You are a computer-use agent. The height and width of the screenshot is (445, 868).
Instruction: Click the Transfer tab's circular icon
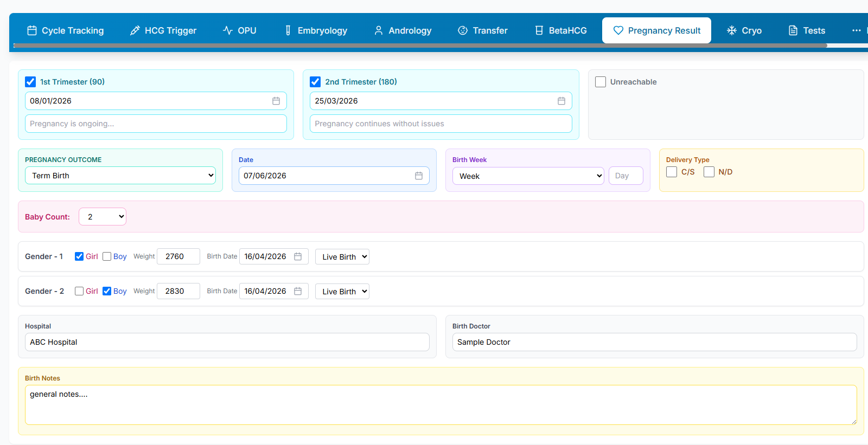pos(463,30)
